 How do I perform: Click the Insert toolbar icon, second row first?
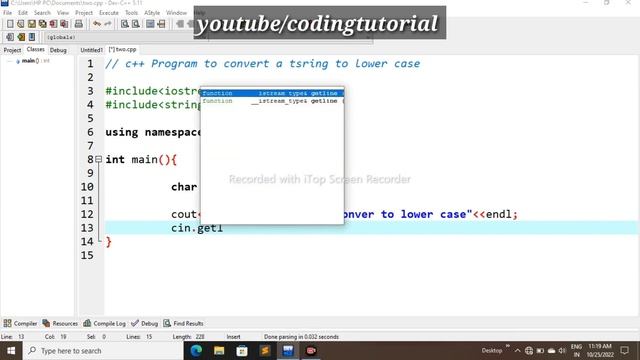10,37
